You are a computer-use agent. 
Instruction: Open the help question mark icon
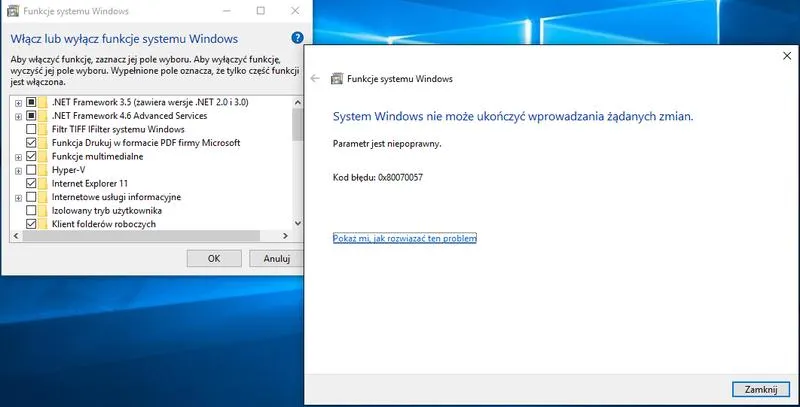297,38
